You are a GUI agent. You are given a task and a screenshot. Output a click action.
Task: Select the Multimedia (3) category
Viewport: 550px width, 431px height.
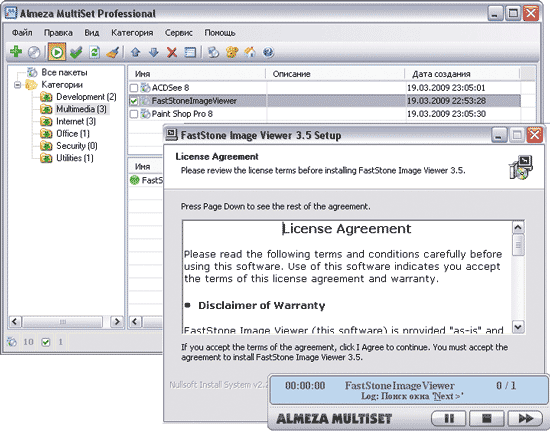tap(81, 109)
